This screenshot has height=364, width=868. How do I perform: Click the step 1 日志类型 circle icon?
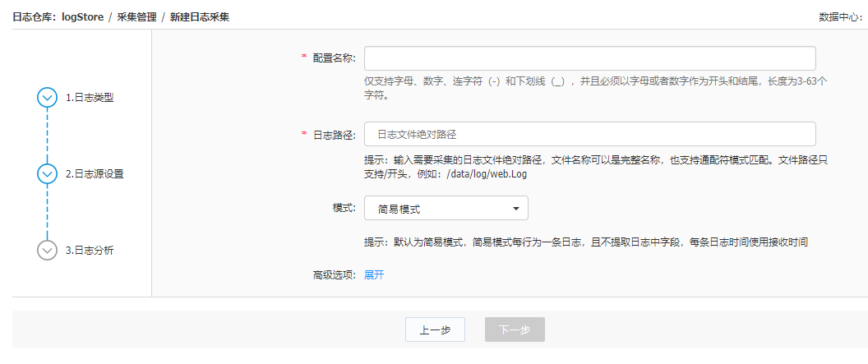click(47, 98)
